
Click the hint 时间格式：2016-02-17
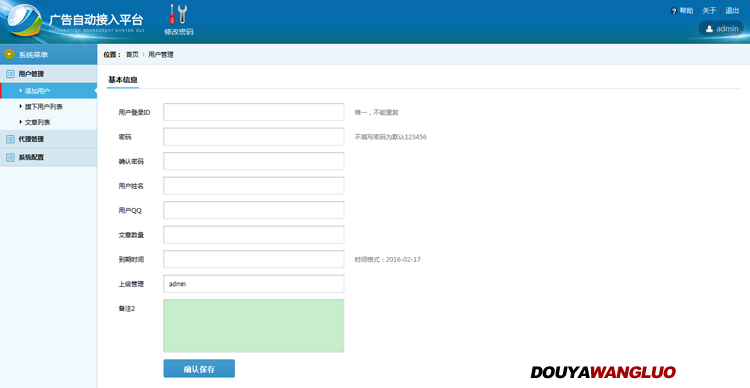[387, 260]
